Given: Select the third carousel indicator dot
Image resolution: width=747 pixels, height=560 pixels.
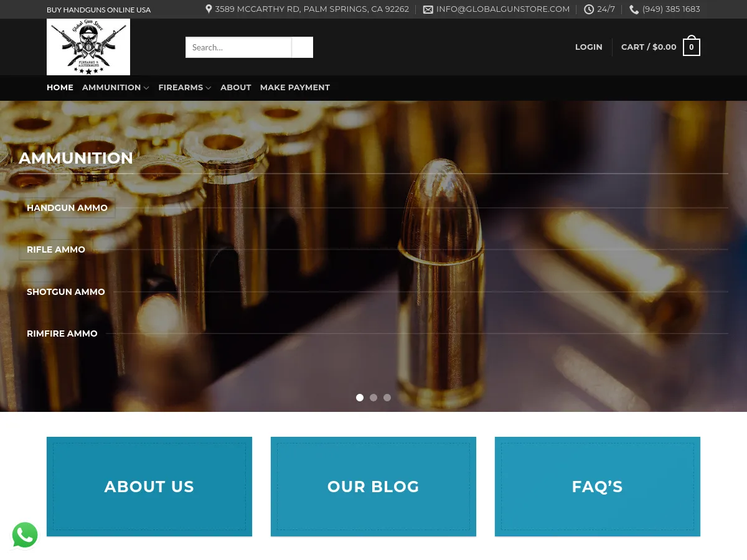Looking at the screenshot, I should click(387, 397).
